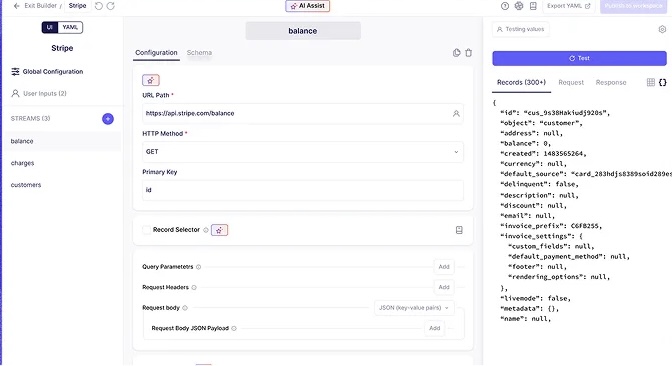Click info icon next to Record Selector
The width and height of the screenshot is (672, 366).
coord(206,230)
